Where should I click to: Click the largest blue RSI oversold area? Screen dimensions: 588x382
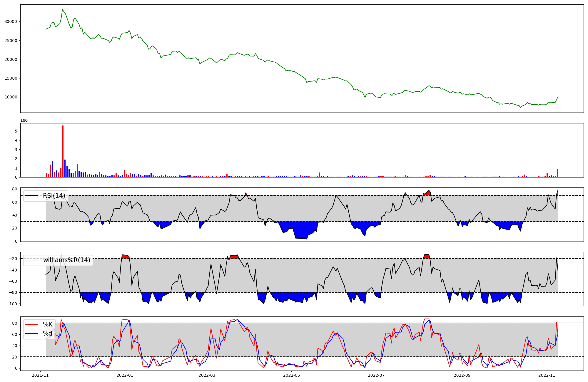point(300,229)
